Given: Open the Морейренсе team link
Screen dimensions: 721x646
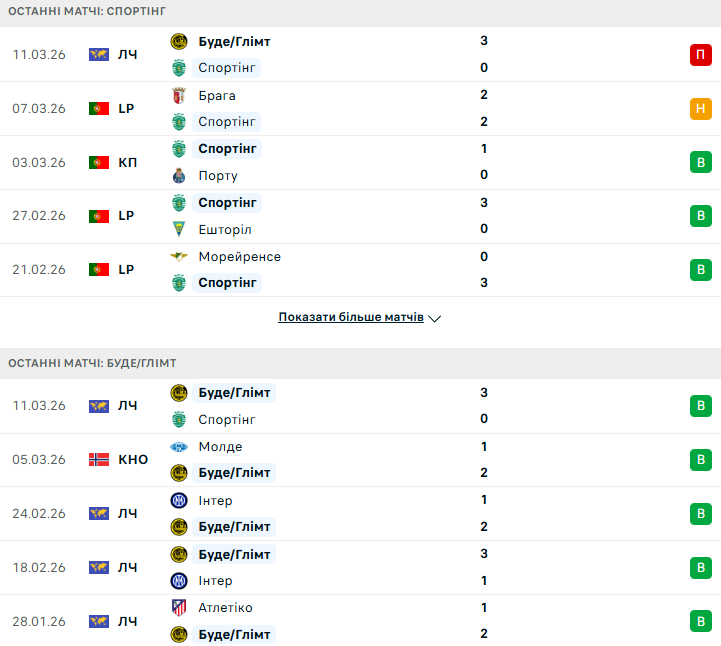Looking at the screenshot, I should 239,257.
